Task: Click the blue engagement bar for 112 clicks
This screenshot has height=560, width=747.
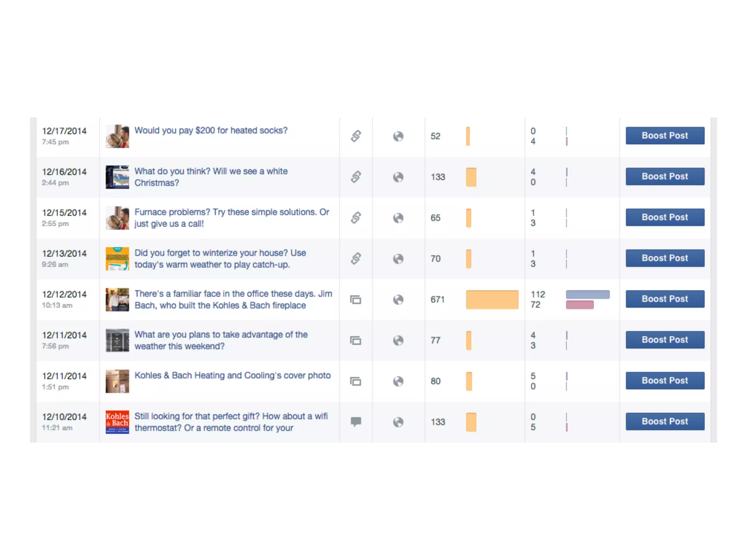Action: point(587,295)
